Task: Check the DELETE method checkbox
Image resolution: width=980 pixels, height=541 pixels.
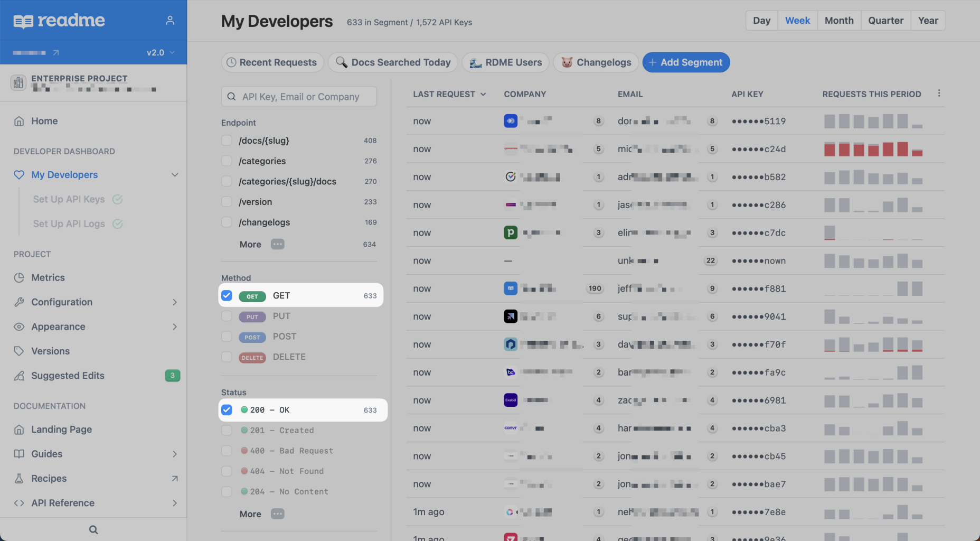Action: point(227,357)
